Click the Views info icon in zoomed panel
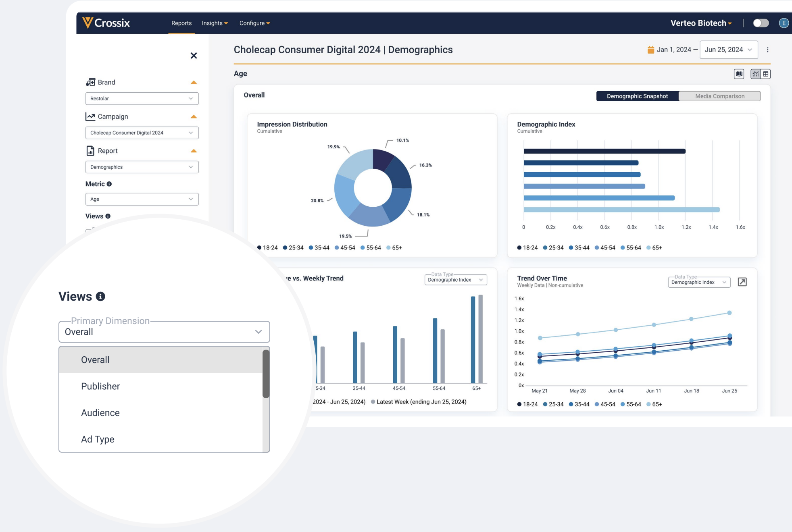The height and width of the screenshot is (532, 792). click(x=100, y=297)
